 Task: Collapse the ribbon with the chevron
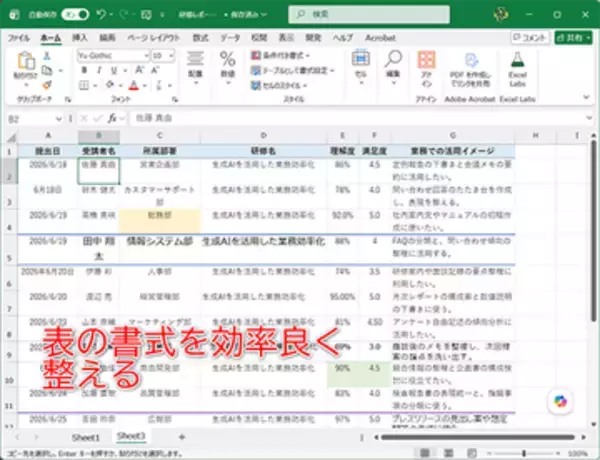tap(586, 97)
